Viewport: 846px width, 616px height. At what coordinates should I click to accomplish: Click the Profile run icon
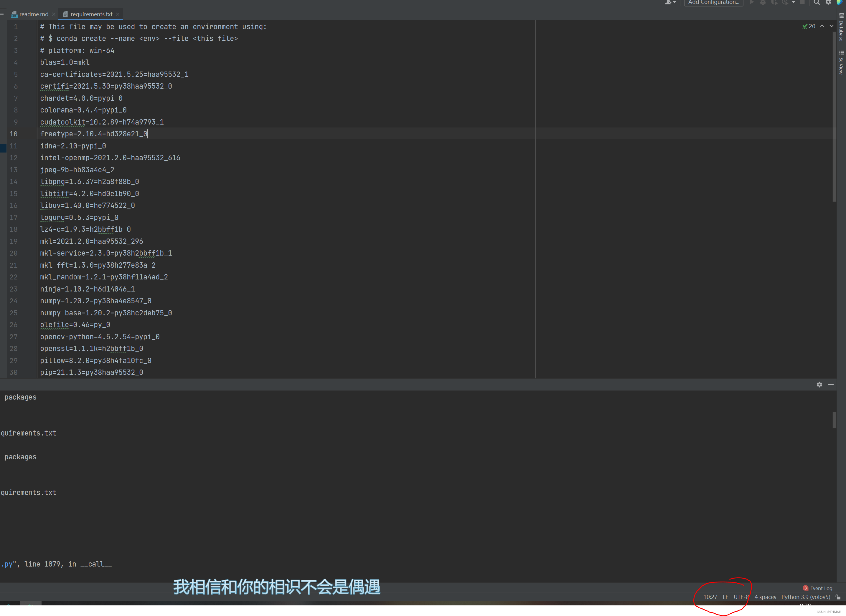(785, 2)
